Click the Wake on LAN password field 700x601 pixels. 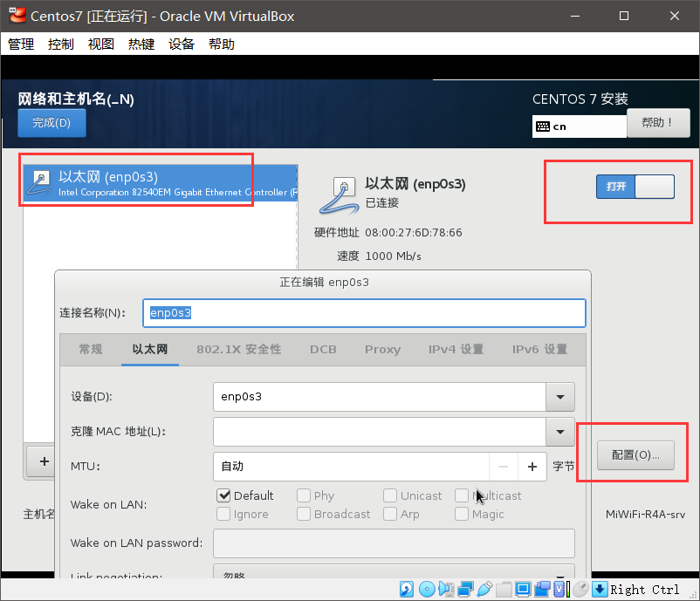click(394, 543)
